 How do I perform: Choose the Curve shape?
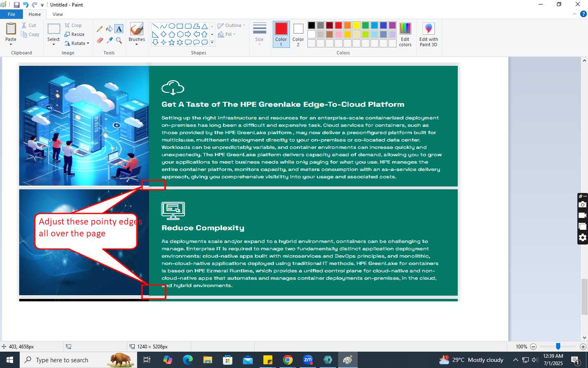163,26
